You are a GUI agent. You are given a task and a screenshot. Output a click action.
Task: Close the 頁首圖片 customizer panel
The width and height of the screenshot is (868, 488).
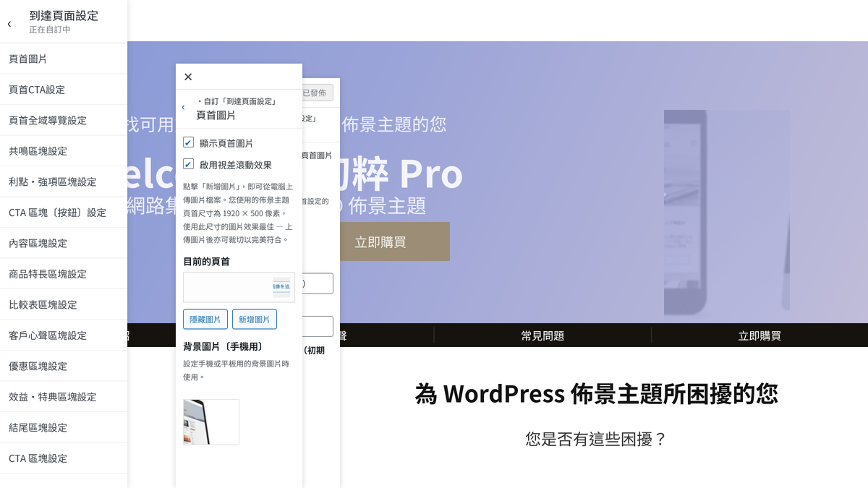tap(188, 77)
